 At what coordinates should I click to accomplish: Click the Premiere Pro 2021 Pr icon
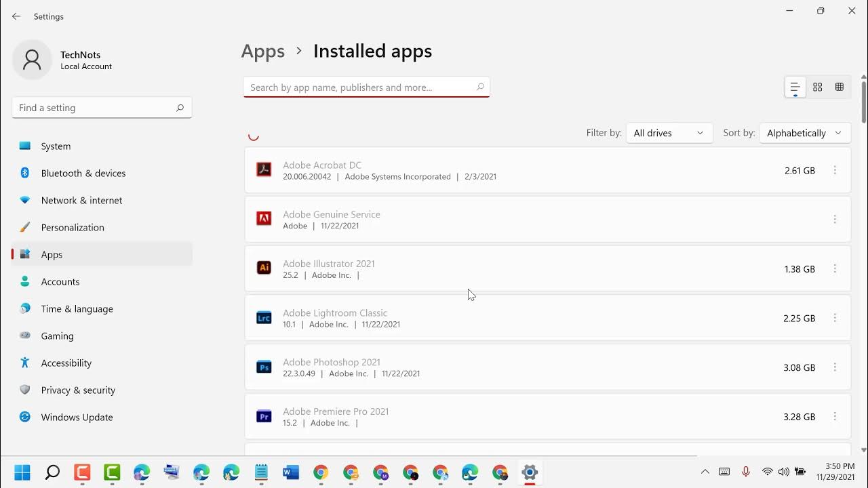[264, 417]
